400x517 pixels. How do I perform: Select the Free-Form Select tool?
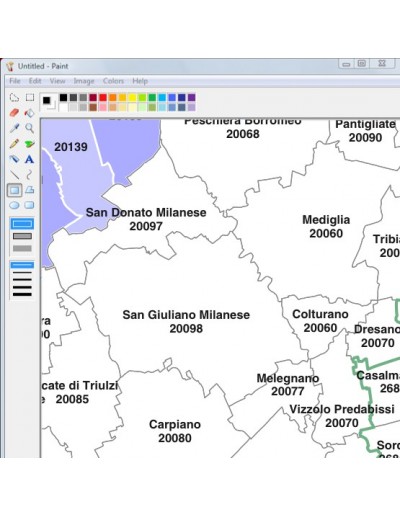[14, 97]
